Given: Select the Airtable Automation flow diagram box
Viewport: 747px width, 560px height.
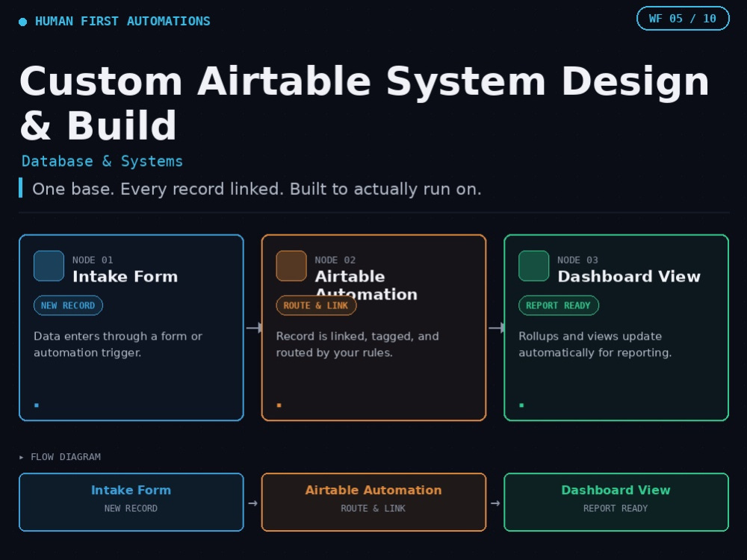Looking at the screenshot, I should (374, 502).
